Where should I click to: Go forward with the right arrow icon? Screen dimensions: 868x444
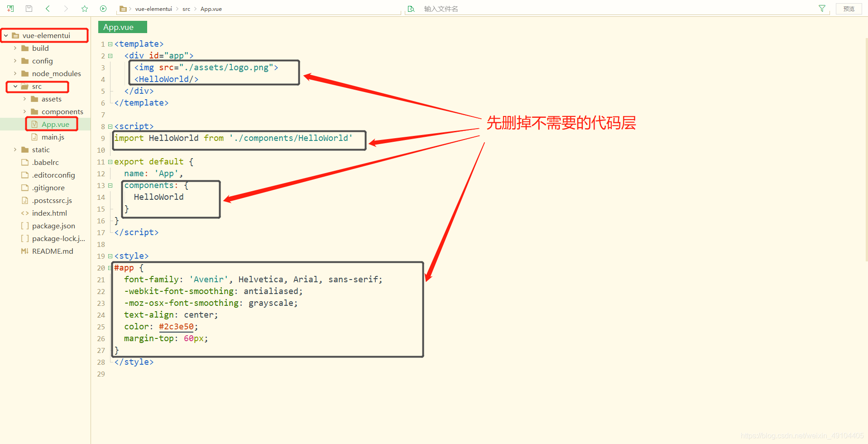66,9
